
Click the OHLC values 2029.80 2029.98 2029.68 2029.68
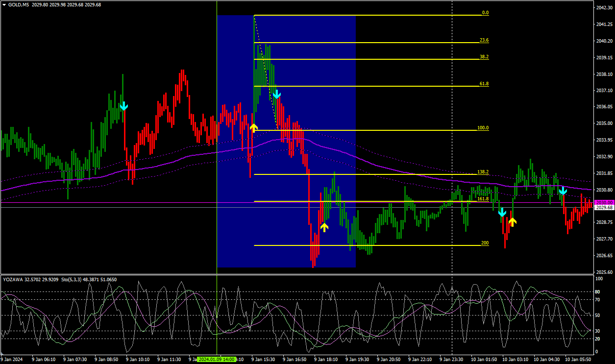67,4
